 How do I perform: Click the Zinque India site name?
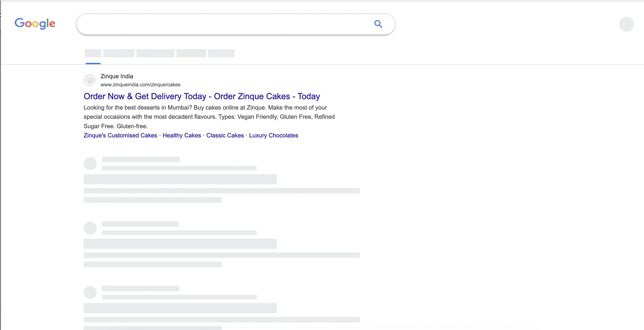point(117,76)
